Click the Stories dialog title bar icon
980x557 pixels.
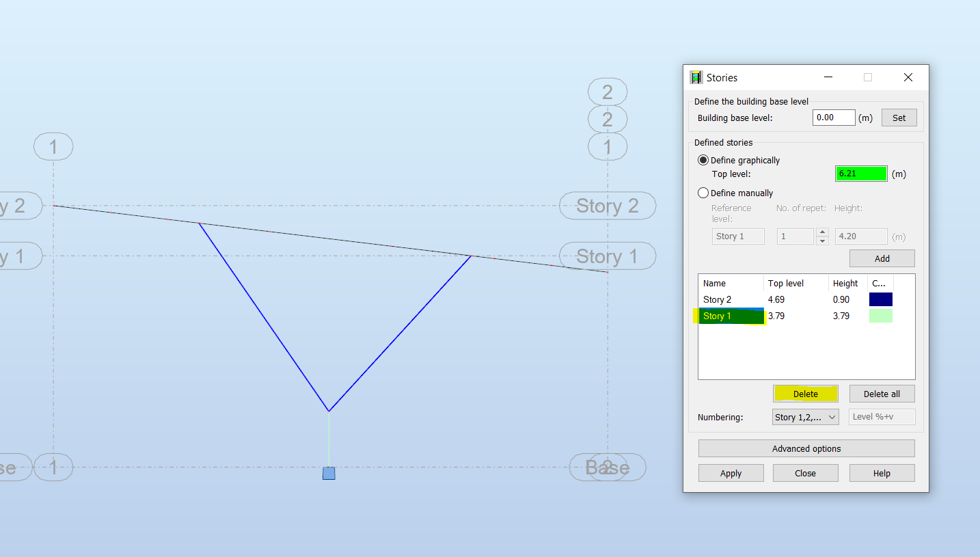pyautogui.click(x=696, y=77)
